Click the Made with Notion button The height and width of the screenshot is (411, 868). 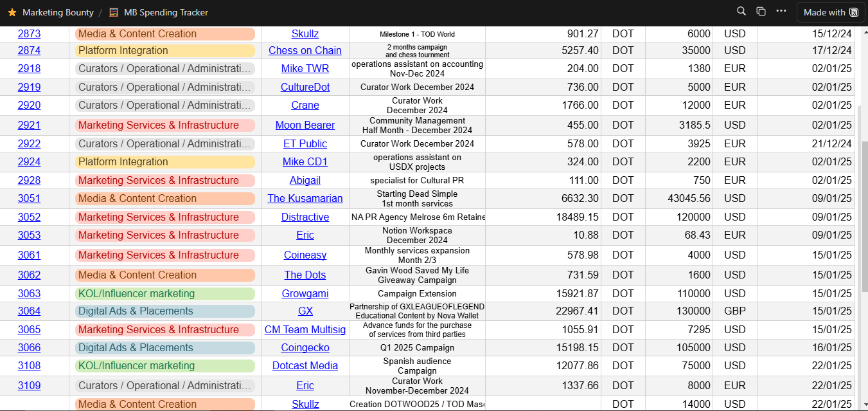(x=831, y=12)
